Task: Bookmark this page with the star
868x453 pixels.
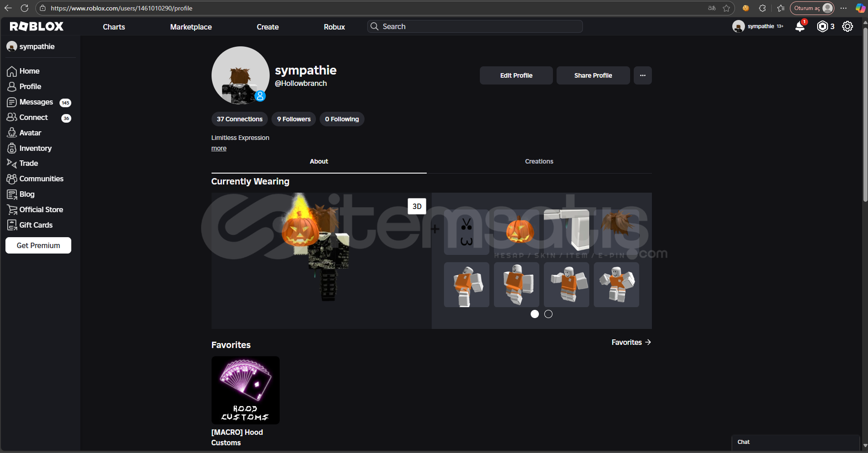Action: tap(726, 8)
